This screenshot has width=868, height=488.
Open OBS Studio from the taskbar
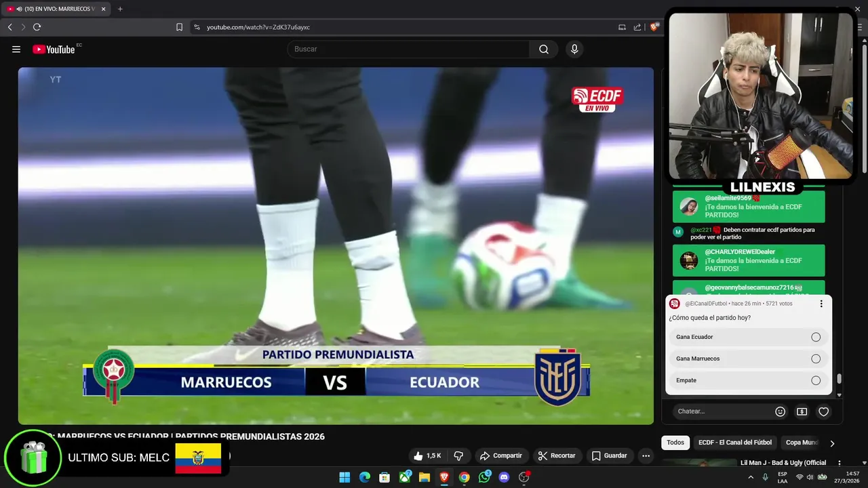coord(524,477)
